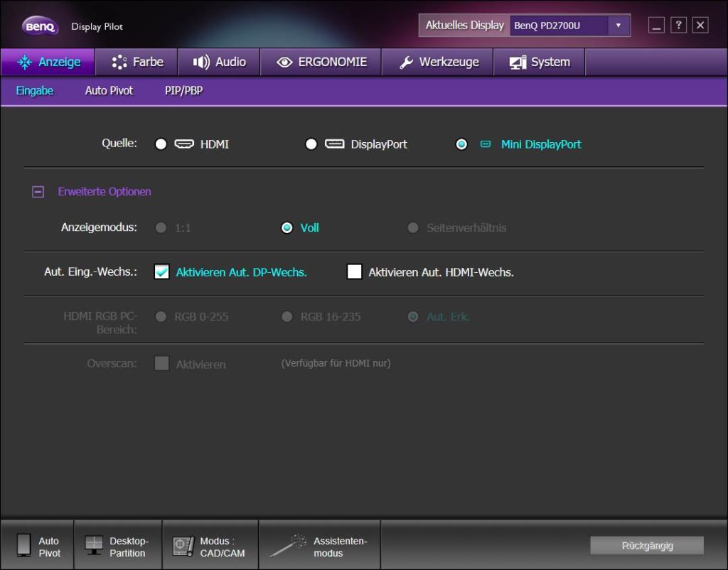Screen dimensions: 728x570
Task: Click the BenQ logo icon
Action: (41, 26)
